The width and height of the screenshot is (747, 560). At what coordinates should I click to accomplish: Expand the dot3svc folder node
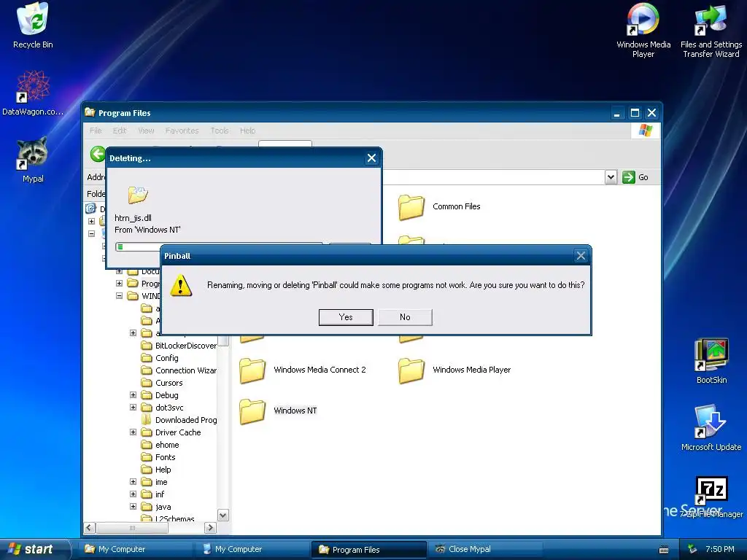(x=133, y=408)
